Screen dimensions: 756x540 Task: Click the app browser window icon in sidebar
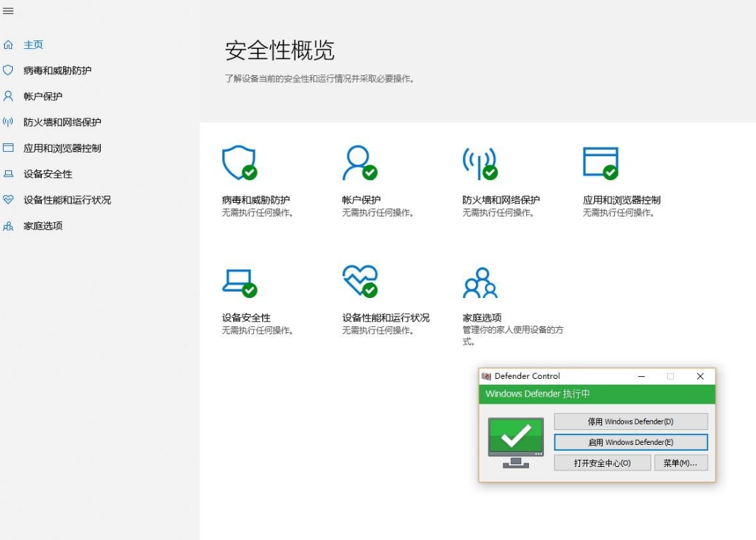click(9, 148)
